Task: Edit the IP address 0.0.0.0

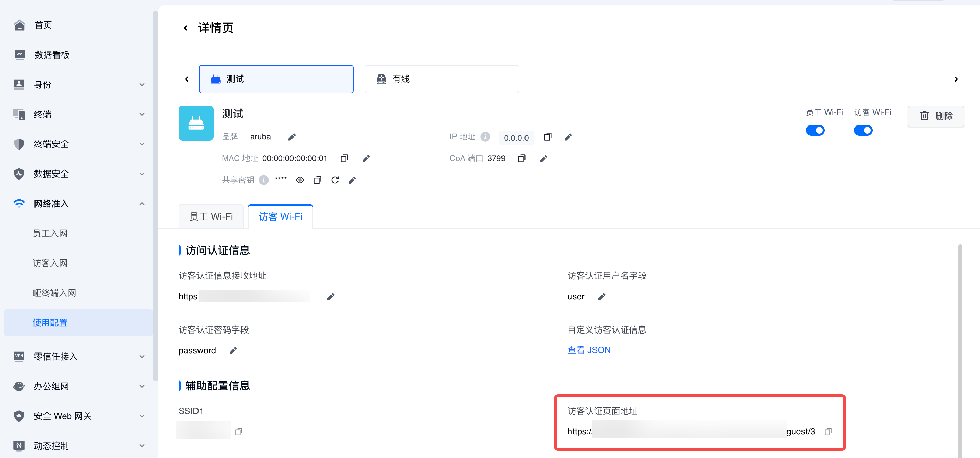Action: click(568, 137)
